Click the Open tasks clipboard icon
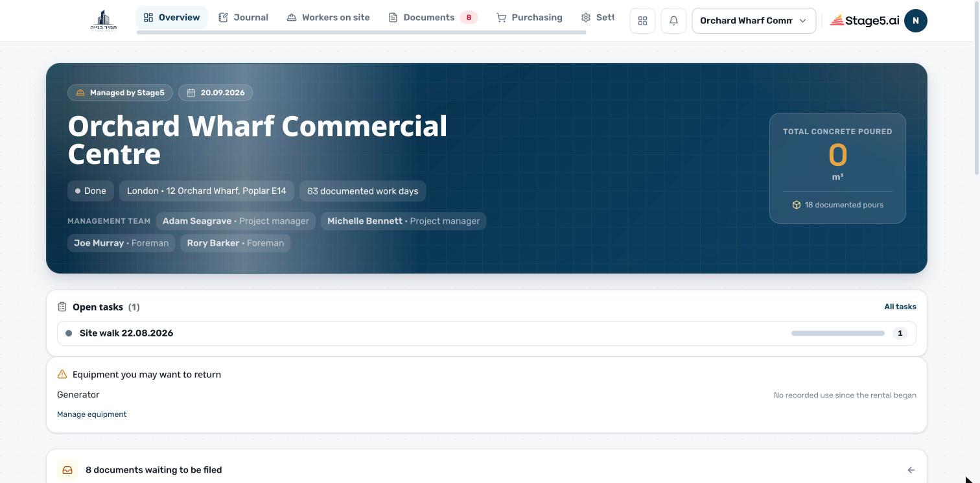 [x=62, y=307]
